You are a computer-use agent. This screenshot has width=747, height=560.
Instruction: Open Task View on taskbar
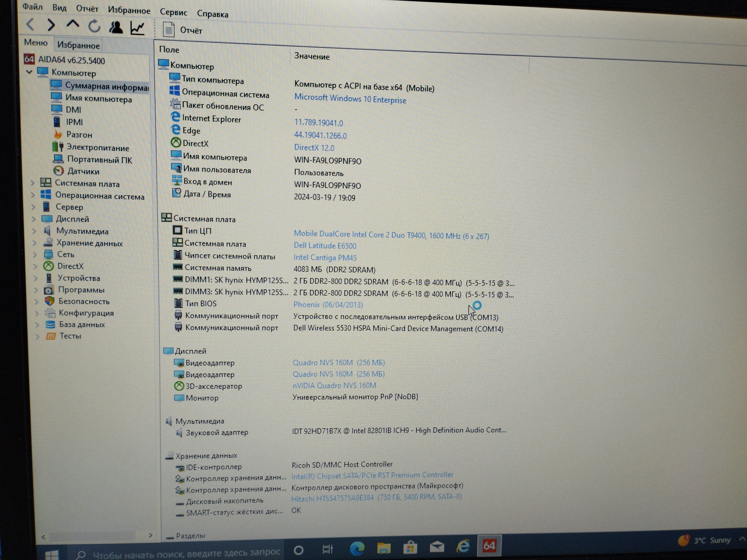click(x=328, y=549)
